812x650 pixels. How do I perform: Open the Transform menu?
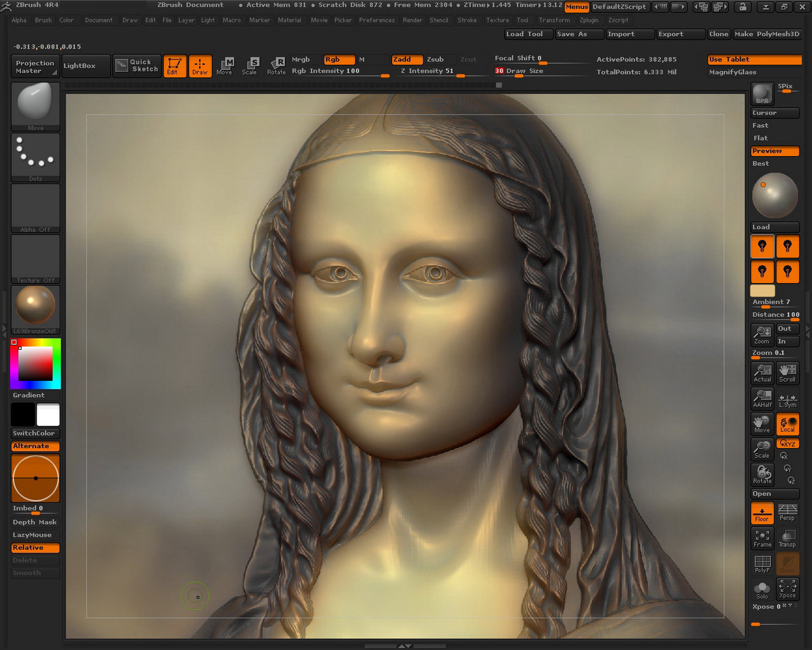pyautogui.click(x=554, y=20)
